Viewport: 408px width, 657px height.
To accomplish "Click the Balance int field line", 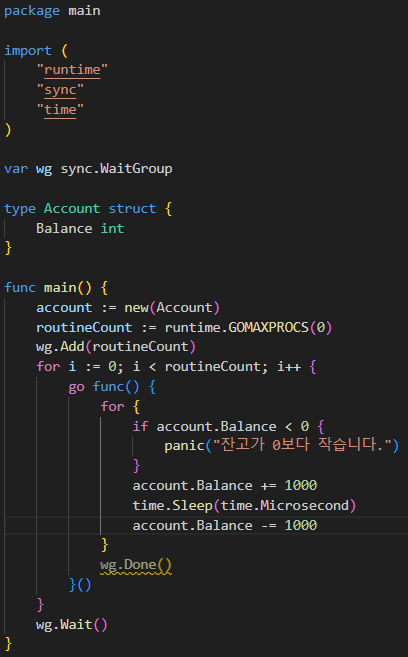I will 80,228.
